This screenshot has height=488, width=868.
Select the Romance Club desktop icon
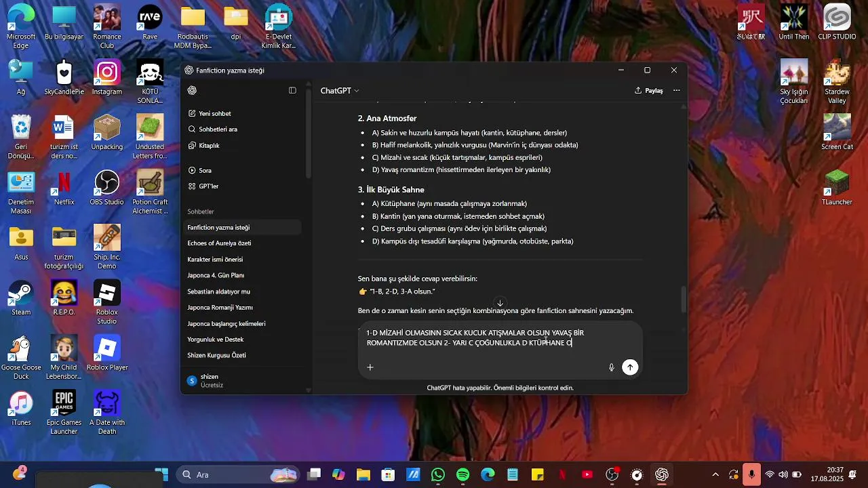(107, 27)
